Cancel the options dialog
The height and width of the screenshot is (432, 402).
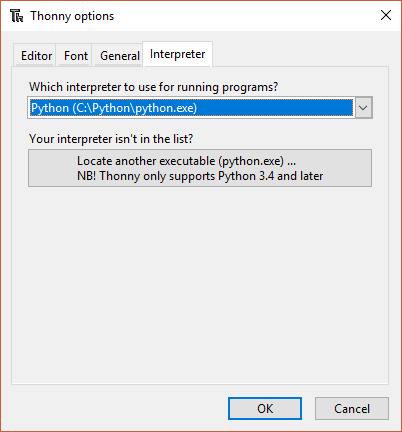352,409
